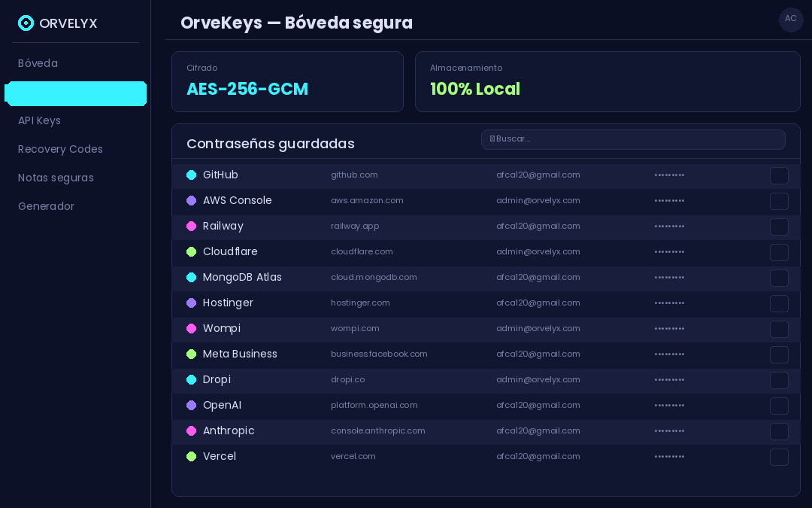Select the highlighted cyan sidebar item

(x=76, y=94)
